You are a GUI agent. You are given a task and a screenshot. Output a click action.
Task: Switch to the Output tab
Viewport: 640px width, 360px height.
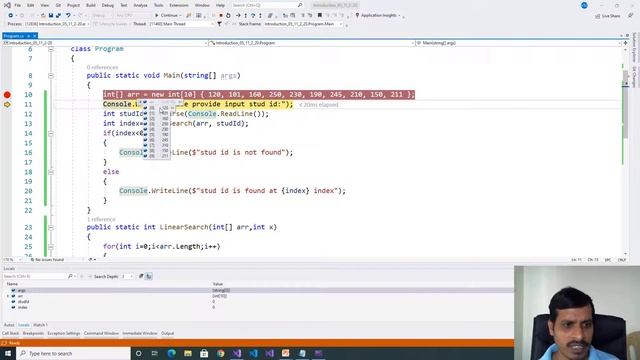[167, 333]
